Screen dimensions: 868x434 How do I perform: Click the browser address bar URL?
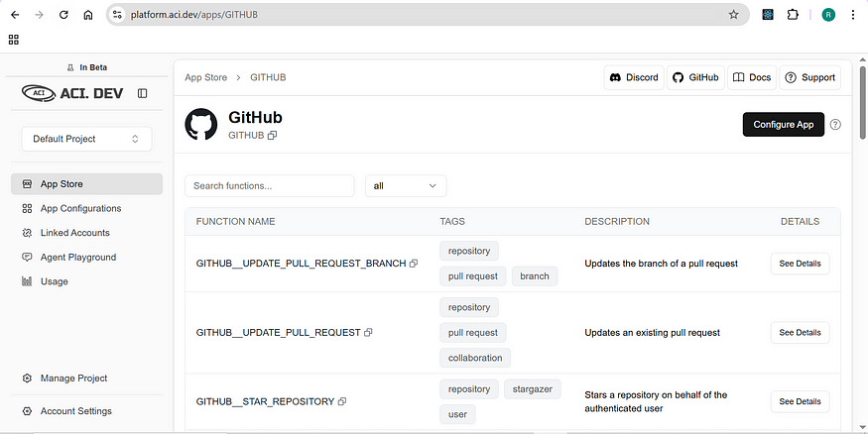194,15
